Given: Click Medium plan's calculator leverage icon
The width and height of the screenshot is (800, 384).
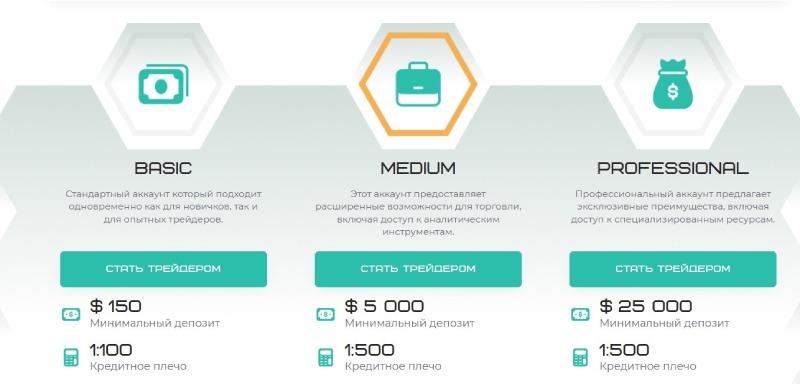Looking at the screenshot, I should tap(326, 357).
